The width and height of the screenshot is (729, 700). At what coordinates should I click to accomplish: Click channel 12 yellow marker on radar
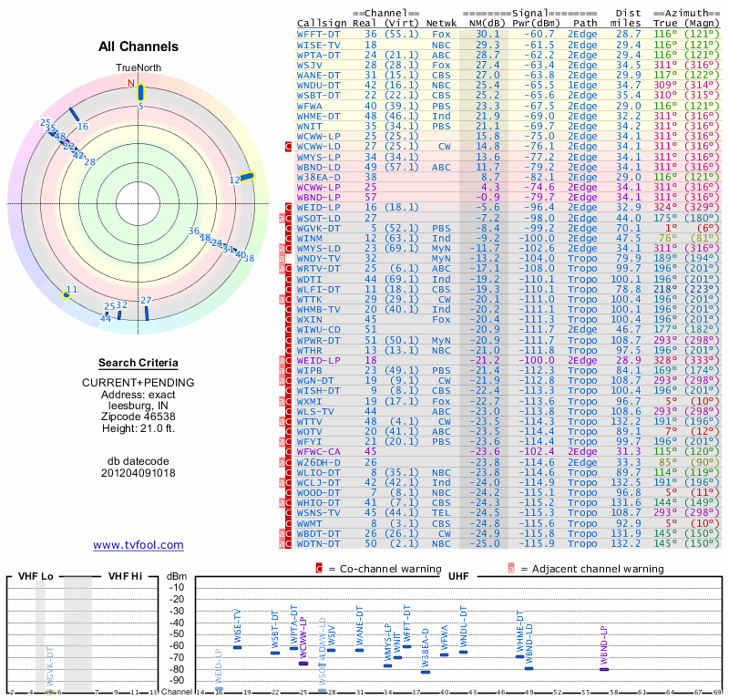click(x=247, y=178)
